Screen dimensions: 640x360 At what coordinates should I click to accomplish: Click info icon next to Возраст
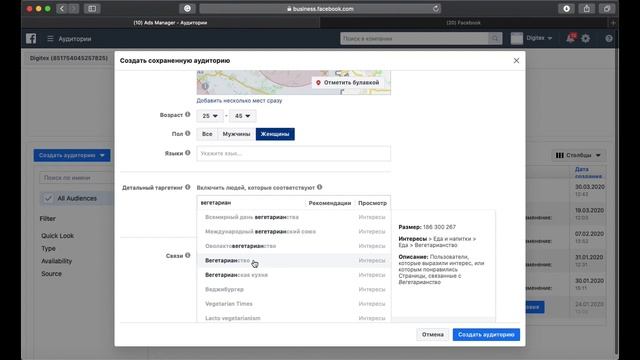click(x=188, y=115)
